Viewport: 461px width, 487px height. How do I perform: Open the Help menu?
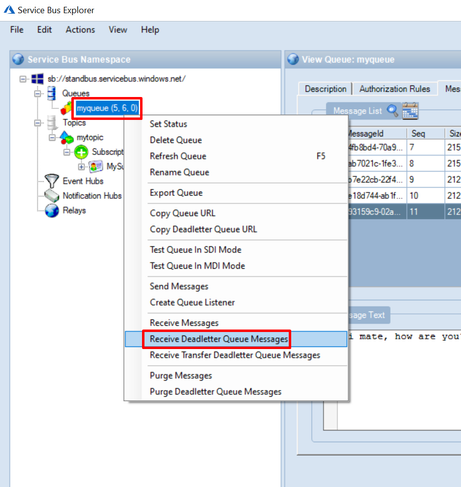(150, 30)
